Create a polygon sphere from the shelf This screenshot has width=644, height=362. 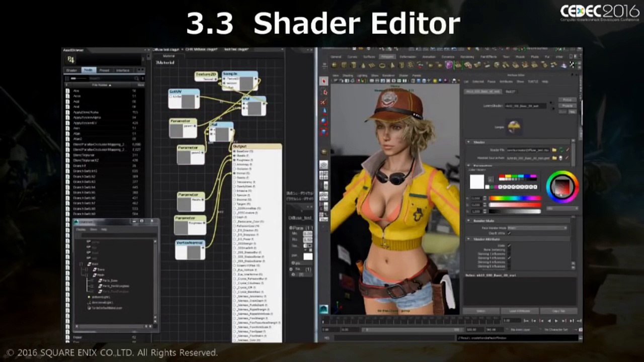coord(334,65)
